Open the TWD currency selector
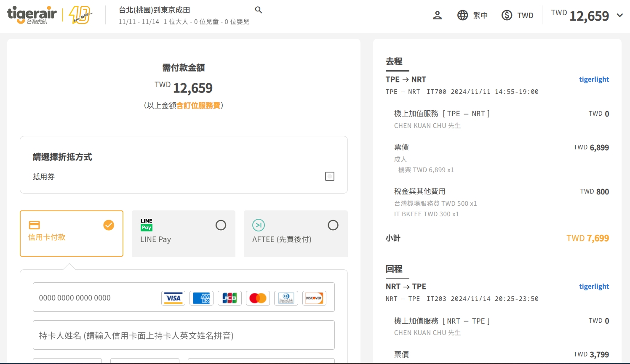This screenshot has height=364, width=630. click(x=525, y=16)
